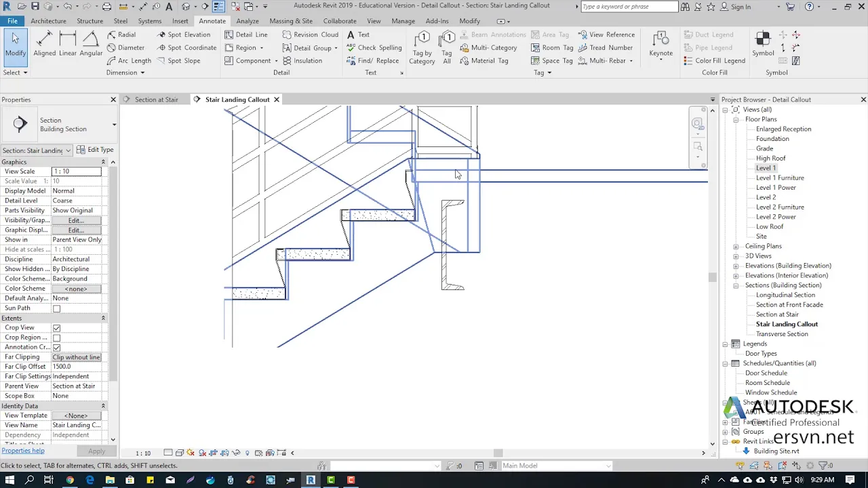Switch to the Massing & Site tab

291,21
